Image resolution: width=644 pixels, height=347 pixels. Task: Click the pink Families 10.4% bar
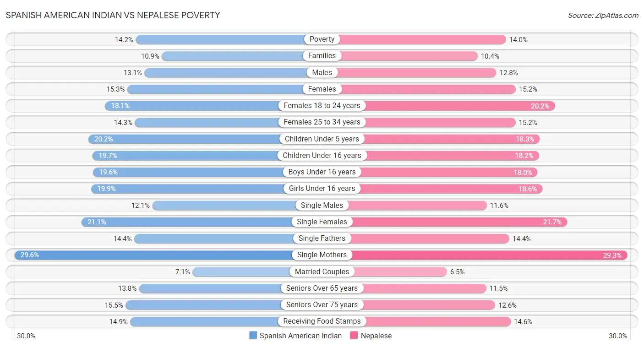408,56
